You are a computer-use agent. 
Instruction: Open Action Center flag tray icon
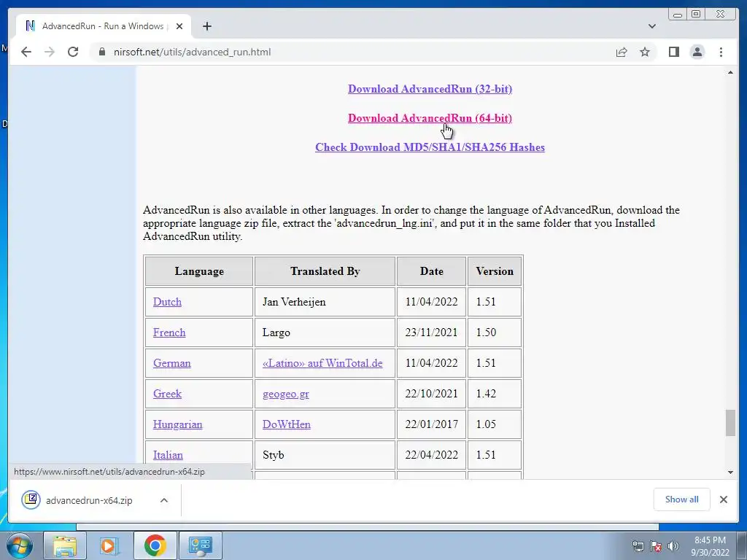click(x=656, y=546)
